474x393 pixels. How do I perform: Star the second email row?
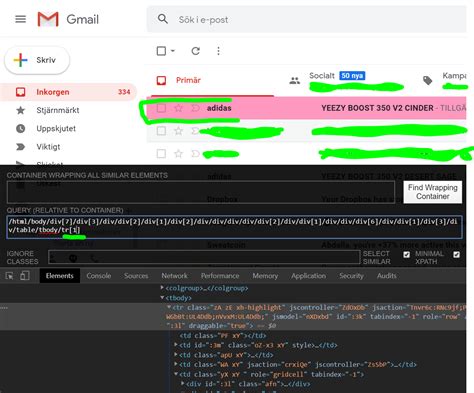click(178, 131)
